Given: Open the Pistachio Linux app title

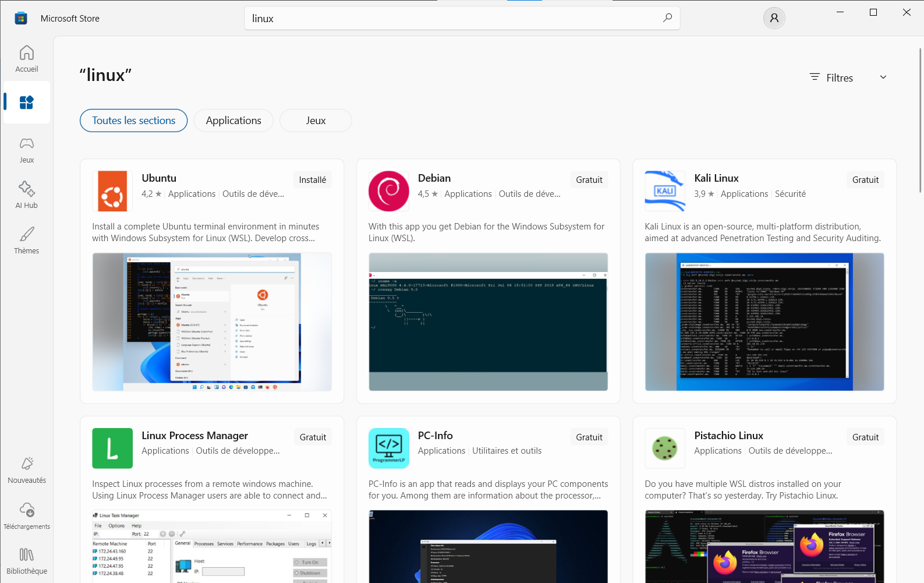Looking at the screenshot, I should pos(728,436).
